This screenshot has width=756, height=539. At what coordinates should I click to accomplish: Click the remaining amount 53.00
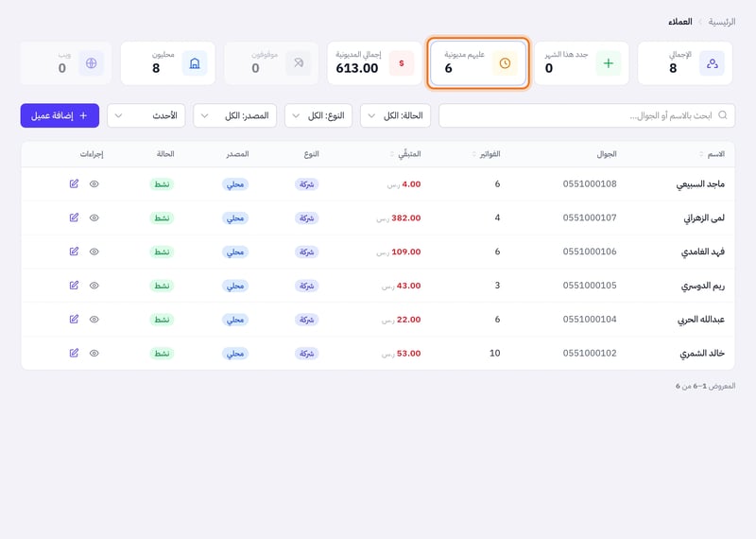(x=409, y=354)
